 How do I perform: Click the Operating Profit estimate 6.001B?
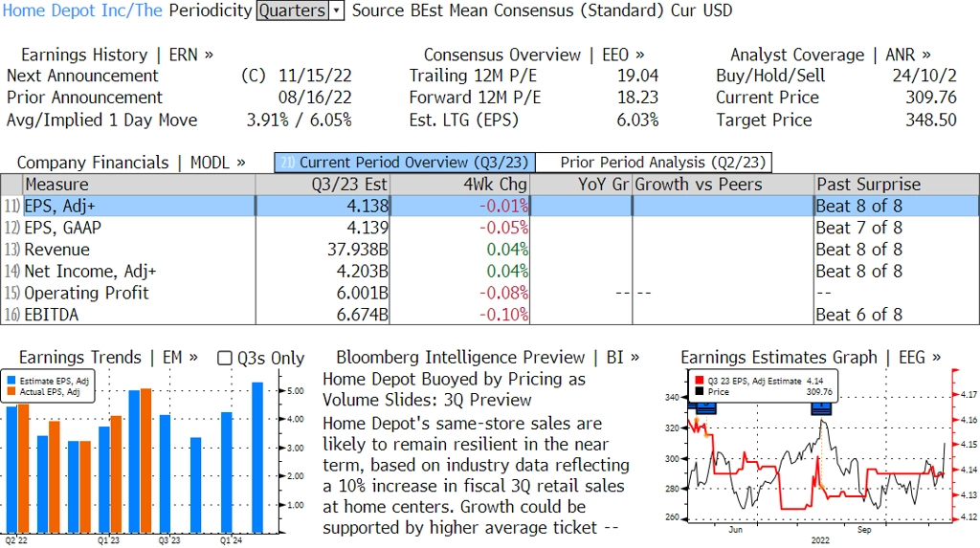(363, 293)
